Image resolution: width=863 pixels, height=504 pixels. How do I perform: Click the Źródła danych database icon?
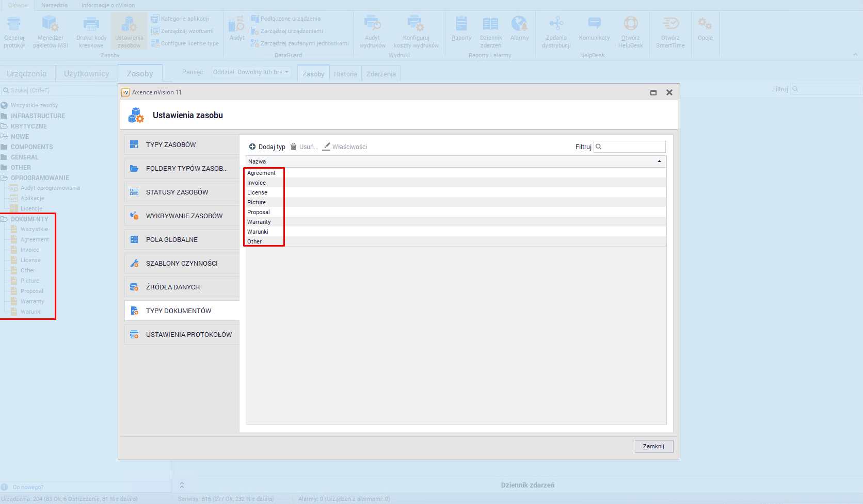tap(134, 287)
